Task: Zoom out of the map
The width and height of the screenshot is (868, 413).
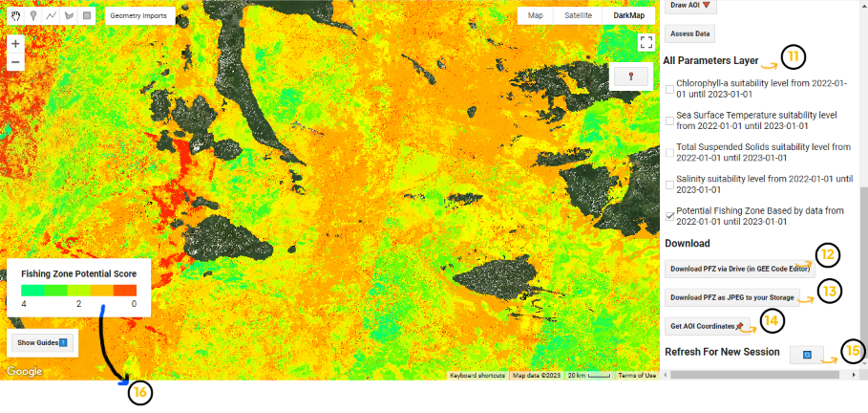Action: click(x=15, y=63)
